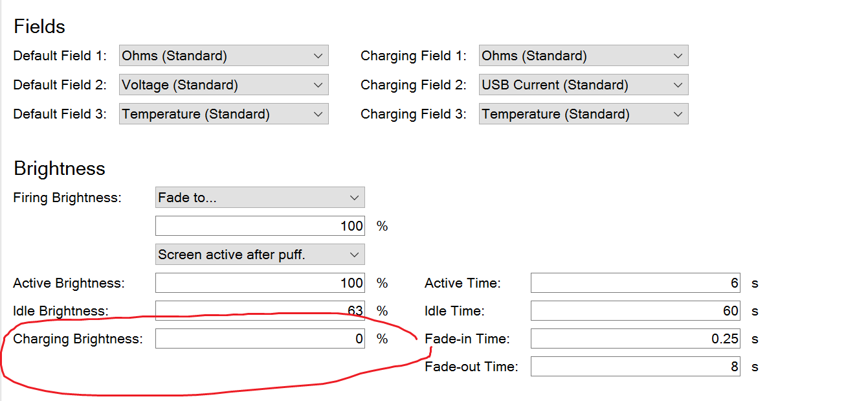This screenshot has width=868, height=401.
Task: Click the Active Brightness input field
Action: (260, 283)
